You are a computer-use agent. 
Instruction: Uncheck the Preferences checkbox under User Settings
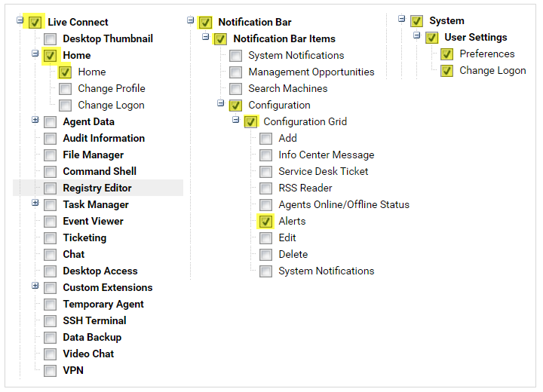446,54
